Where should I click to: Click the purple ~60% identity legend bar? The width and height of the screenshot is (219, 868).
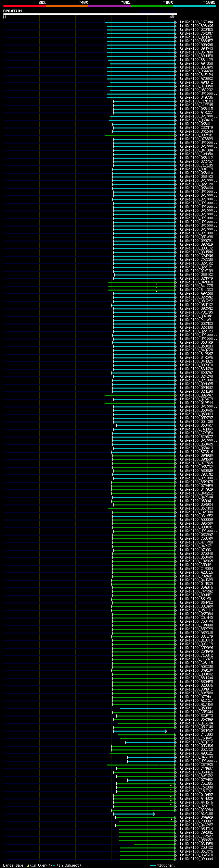click(109, 6)
